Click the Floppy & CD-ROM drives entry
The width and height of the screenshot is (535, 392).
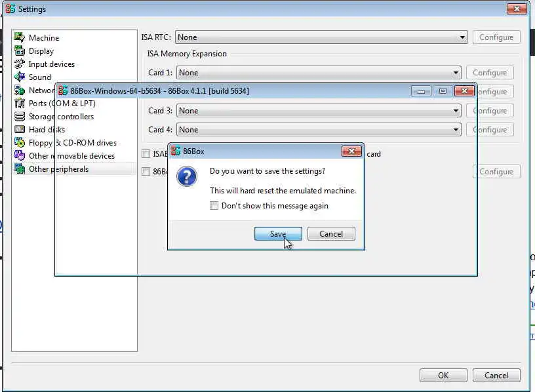point(72,143)
